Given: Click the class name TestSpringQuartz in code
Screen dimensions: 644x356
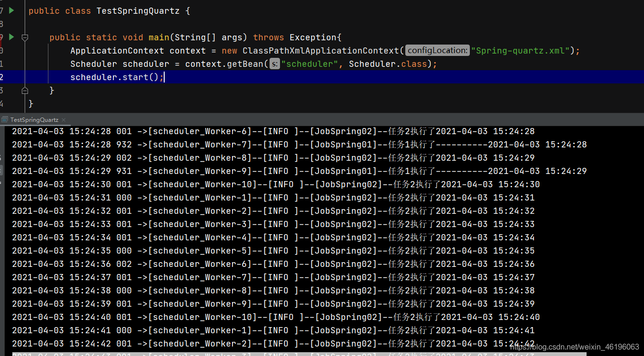Looking at the screenshot, I should tap(138, 10).
